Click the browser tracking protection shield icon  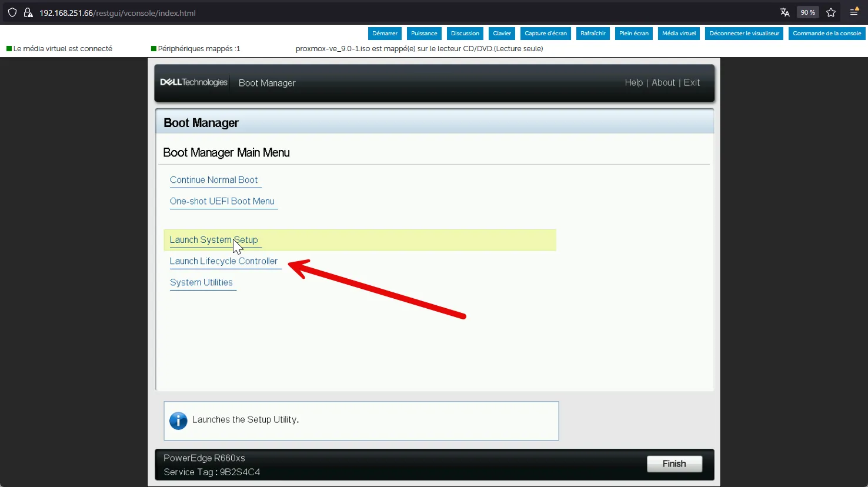tap(12, 12)
